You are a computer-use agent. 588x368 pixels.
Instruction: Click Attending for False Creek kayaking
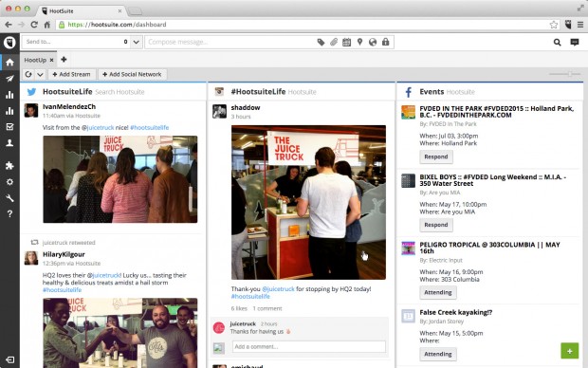pyautogui.click(x=438, y=354)
